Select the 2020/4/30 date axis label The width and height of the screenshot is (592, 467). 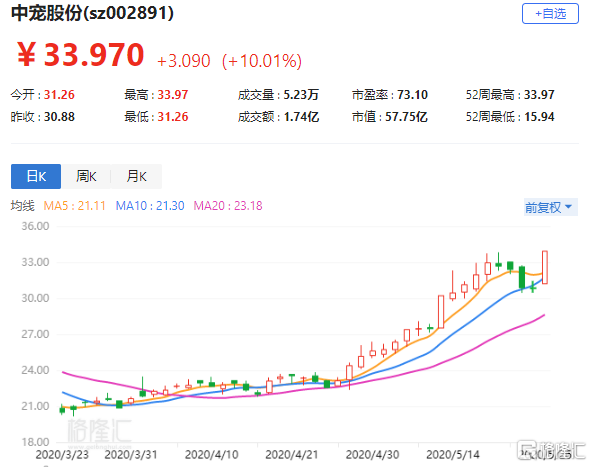[x=372, y=455]
